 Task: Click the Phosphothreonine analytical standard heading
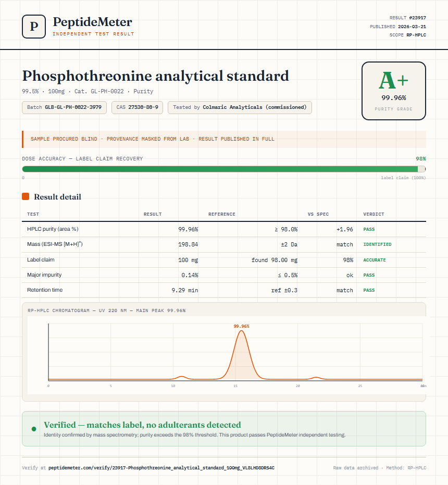pyautogui.click(x=155, y=76)
